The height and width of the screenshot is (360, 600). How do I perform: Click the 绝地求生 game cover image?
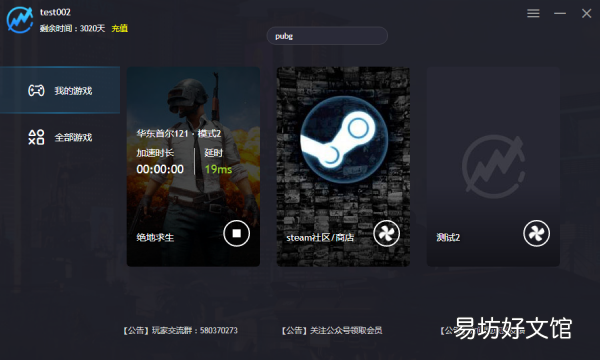click(x=193, y=167)
